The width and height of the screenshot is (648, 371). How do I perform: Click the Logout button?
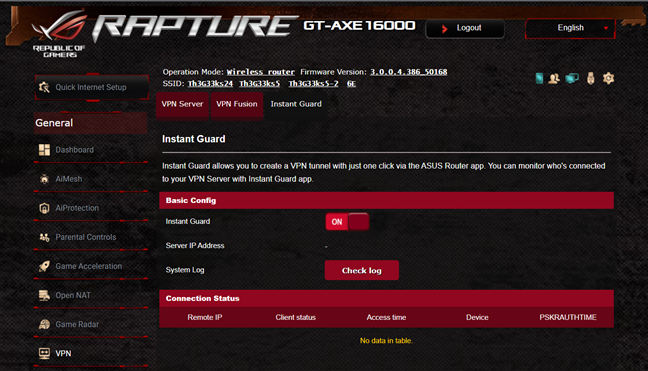[465, 29]
